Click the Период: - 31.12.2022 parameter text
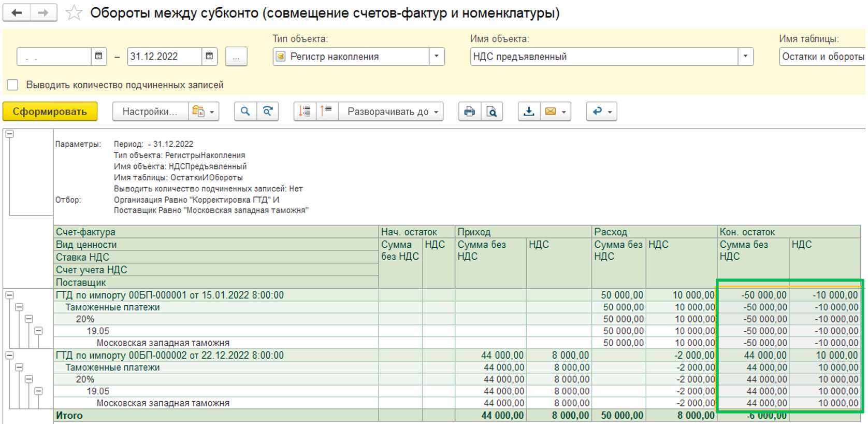Screen dimensions: 868x424 tap(153, 144)
